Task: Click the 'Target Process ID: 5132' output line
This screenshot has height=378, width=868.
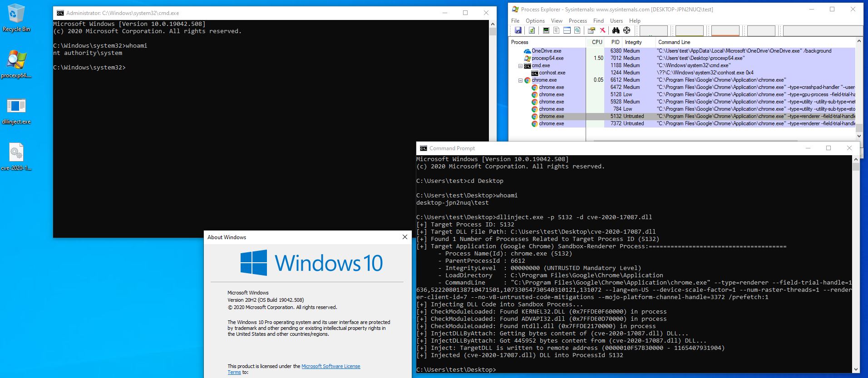Action: pyautogui.click(x=465, y=225)
